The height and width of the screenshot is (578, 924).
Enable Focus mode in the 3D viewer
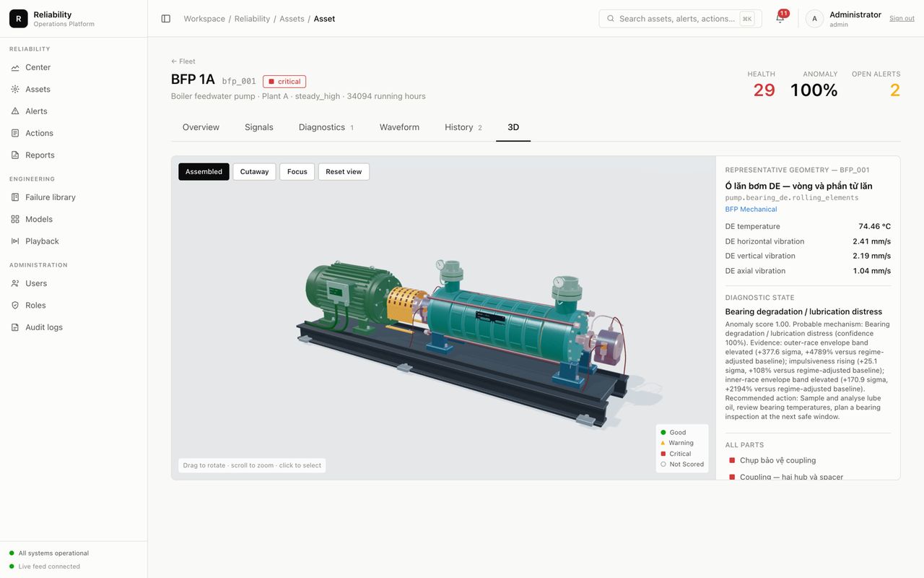[297, 172]
